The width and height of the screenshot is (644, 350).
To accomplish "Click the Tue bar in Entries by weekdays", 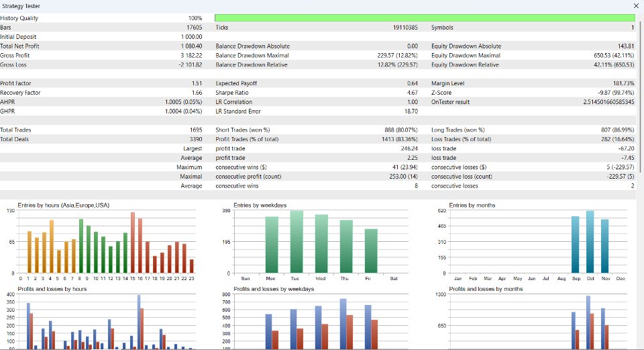I will click(x=297, y=243).
